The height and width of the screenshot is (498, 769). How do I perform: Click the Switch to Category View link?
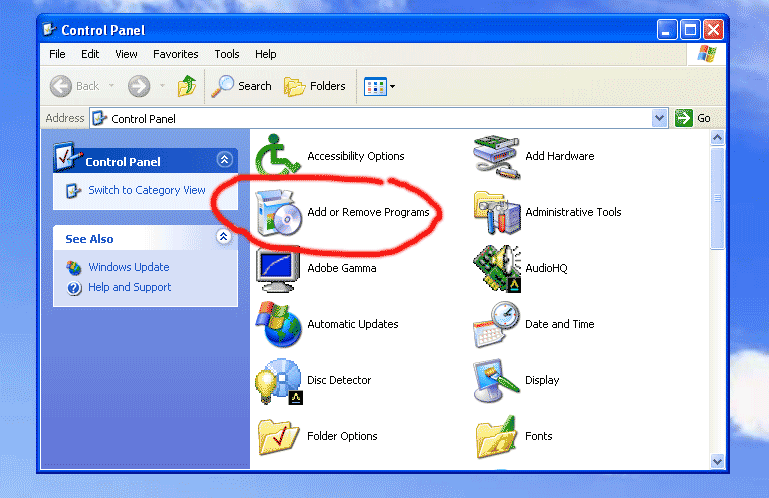(147, 190)
